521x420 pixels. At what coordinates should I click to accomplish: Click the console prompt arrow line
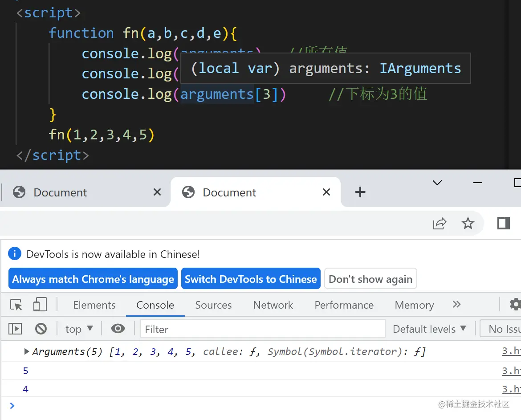pos(12,406)
